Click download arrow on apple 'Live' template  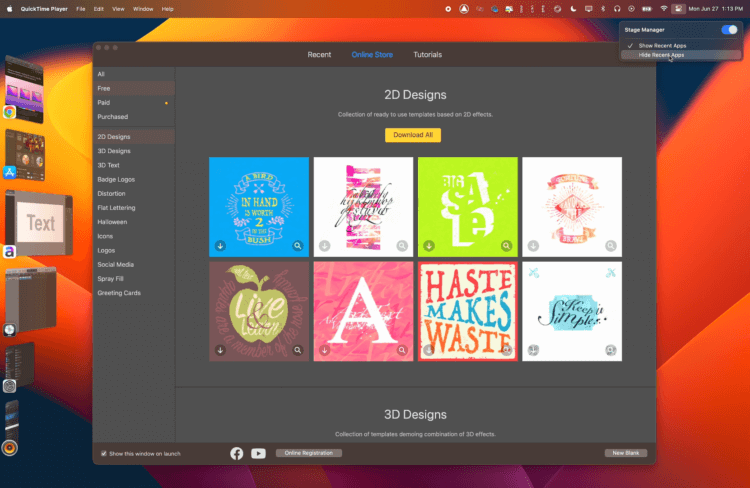[219, 351]
